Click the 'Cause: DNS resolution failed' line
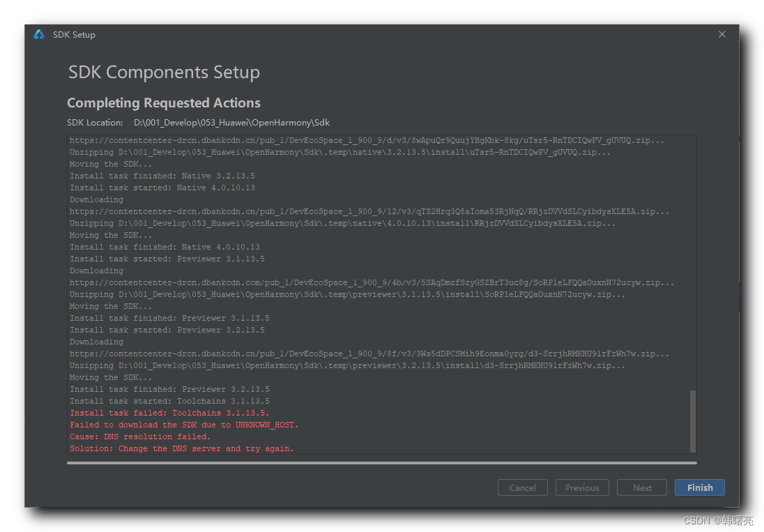The width and height of the screenshot is (764, 532). [x=139, y=436]
